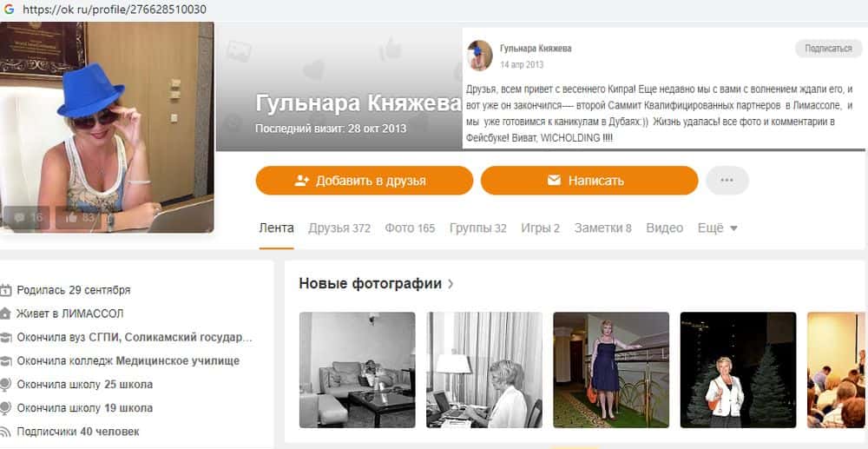Click the subscribers feed icon
Screen dimensions: 868x449
click(5, 432)
